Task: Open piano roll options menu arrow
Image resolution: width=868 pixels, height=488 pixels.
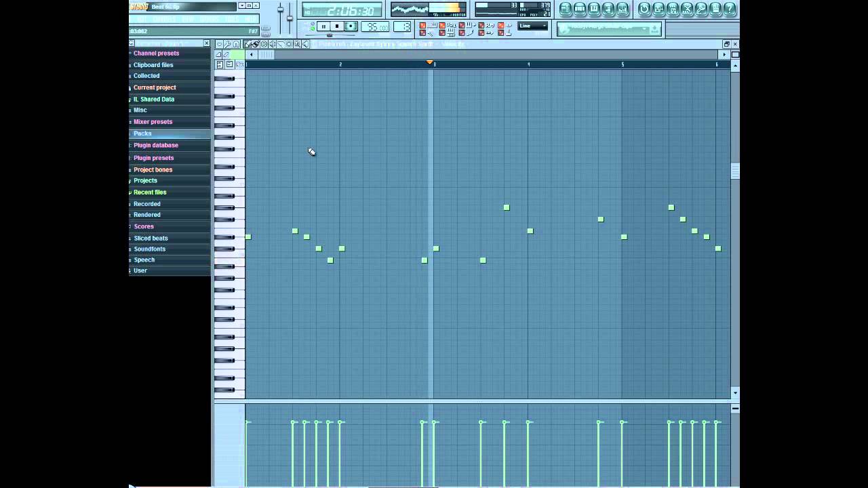Action: [219, 44]
